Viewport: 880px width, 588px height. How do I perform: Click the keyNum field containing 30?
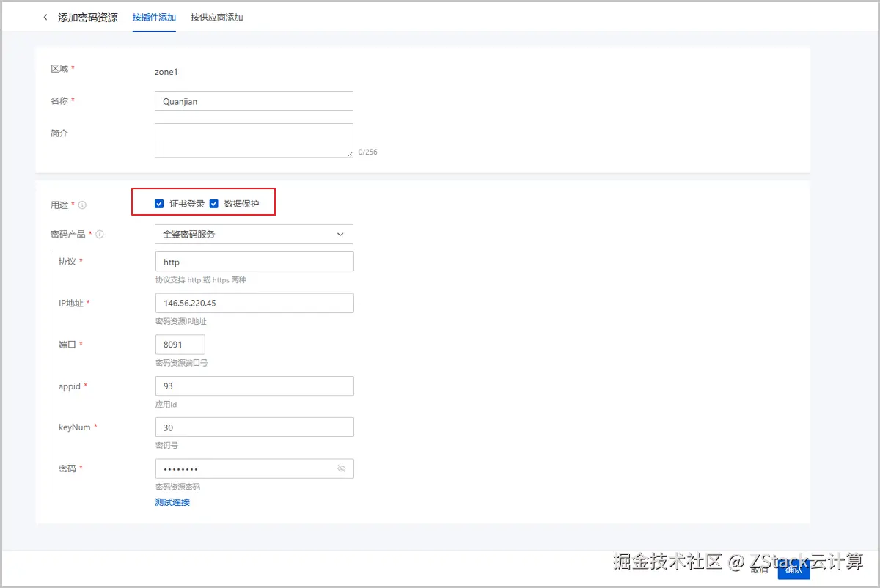tap(253, 427)
